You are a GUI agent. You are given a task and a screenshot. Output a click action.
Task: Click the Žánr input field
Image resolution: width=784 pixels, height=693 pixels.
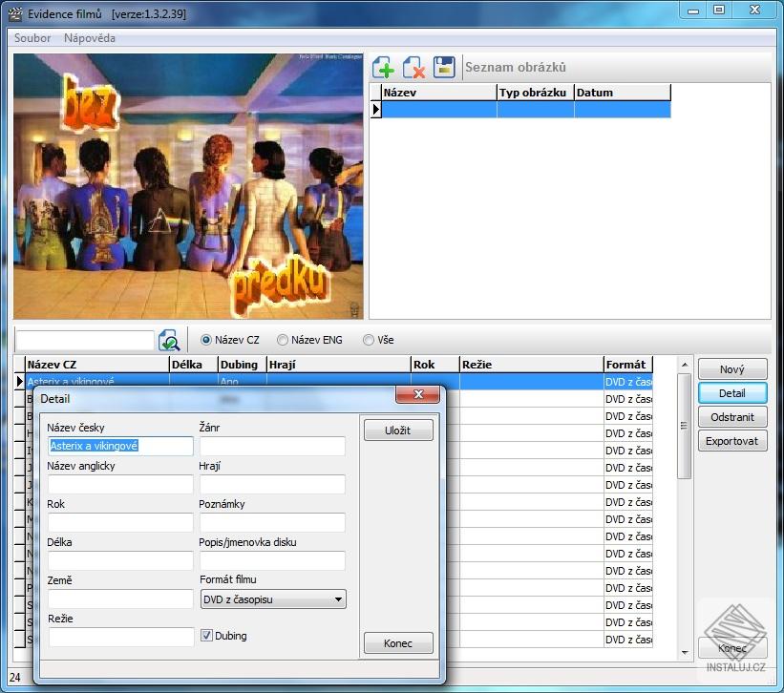[x=272, y=446]
